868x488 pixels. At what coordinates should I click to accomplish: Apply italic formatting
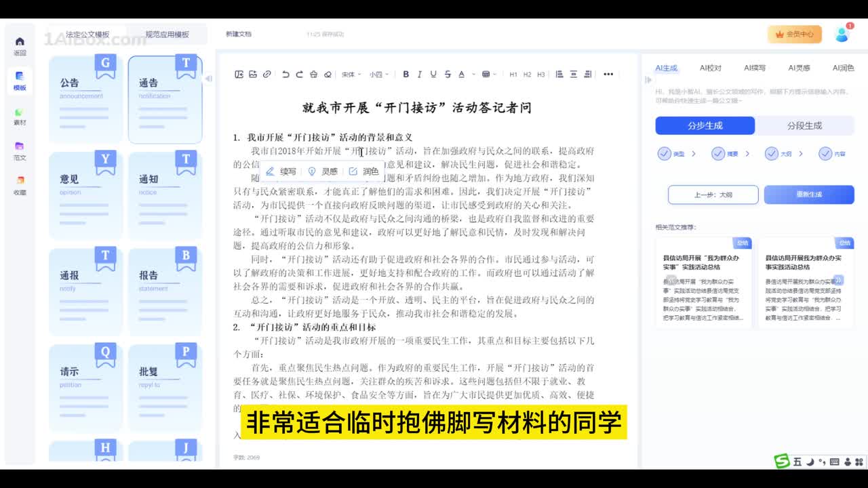tap(420, 75)
